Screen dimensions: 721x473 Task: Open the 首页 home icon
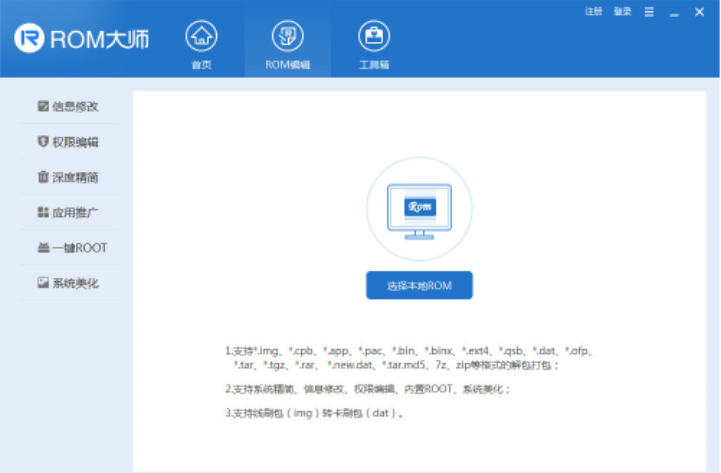[201, 36]
